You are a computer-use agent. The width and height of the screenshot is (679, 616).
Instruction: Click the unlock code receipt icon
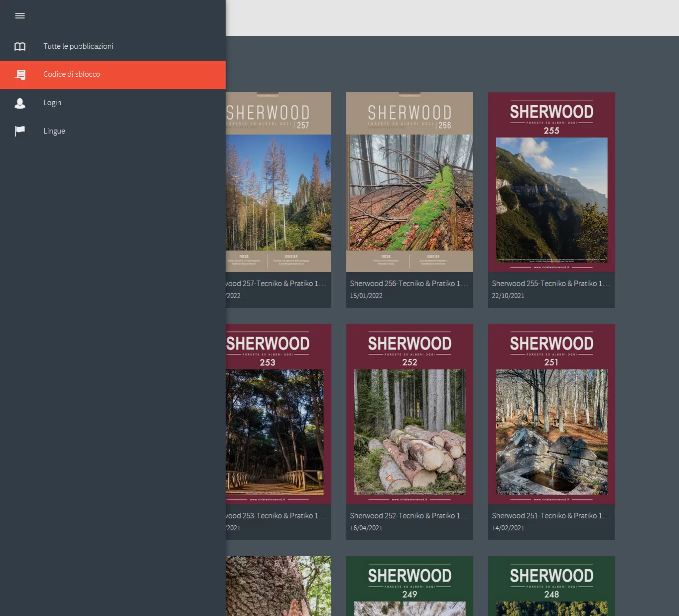pyautogui.click(x=20, y=75)
